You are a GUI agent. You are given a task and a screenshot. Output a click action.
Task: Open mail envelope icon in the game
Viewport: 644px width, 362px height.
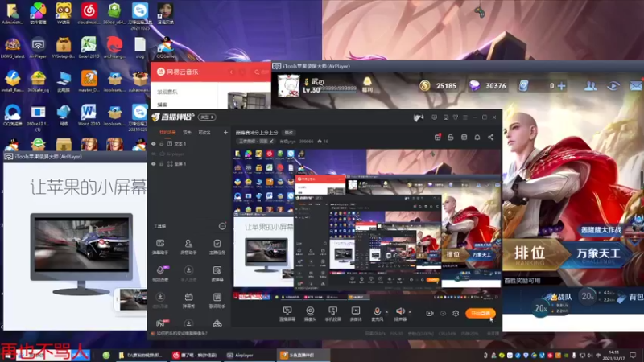(636, 86)
